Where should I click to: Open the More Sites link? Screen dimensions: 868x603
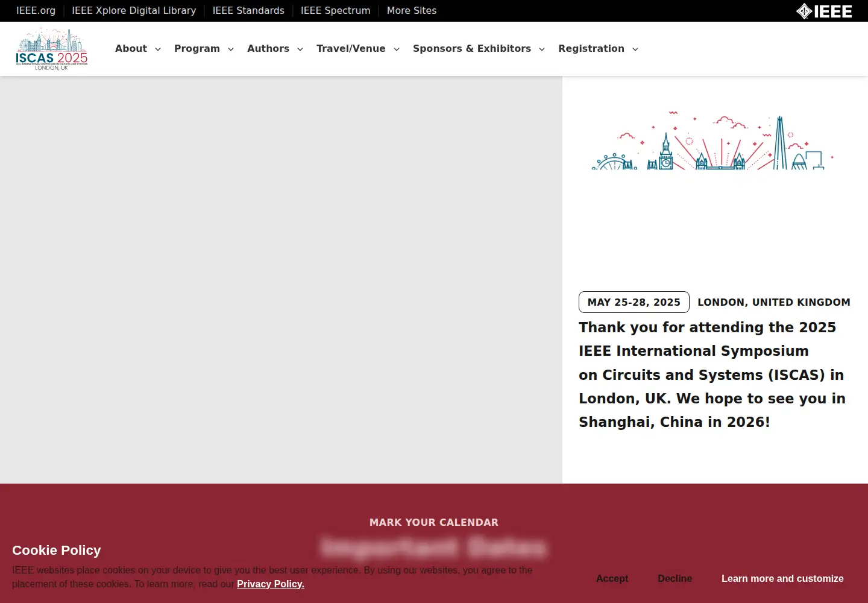pyautogui.click(x=412, y=10)
